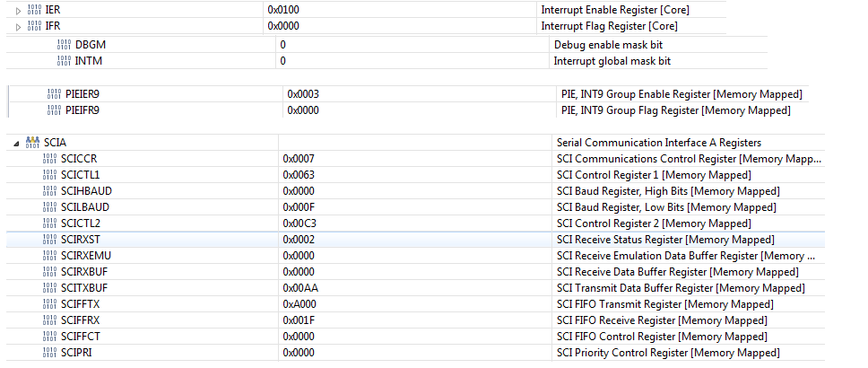Click the register icon beside SCICCR
Image resolution: width=868 pixels, height=368 pixels.
49,159
